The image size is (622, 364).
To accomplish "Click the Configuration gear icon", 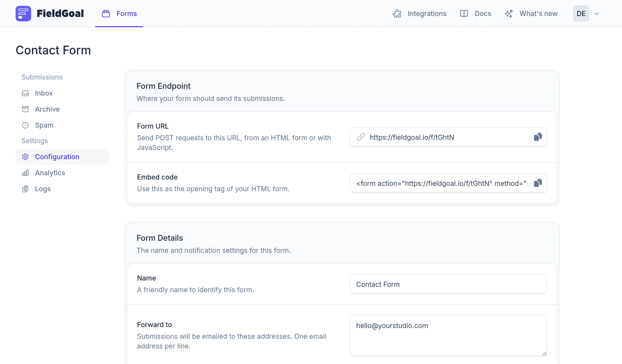I will [x=25, y=157].
